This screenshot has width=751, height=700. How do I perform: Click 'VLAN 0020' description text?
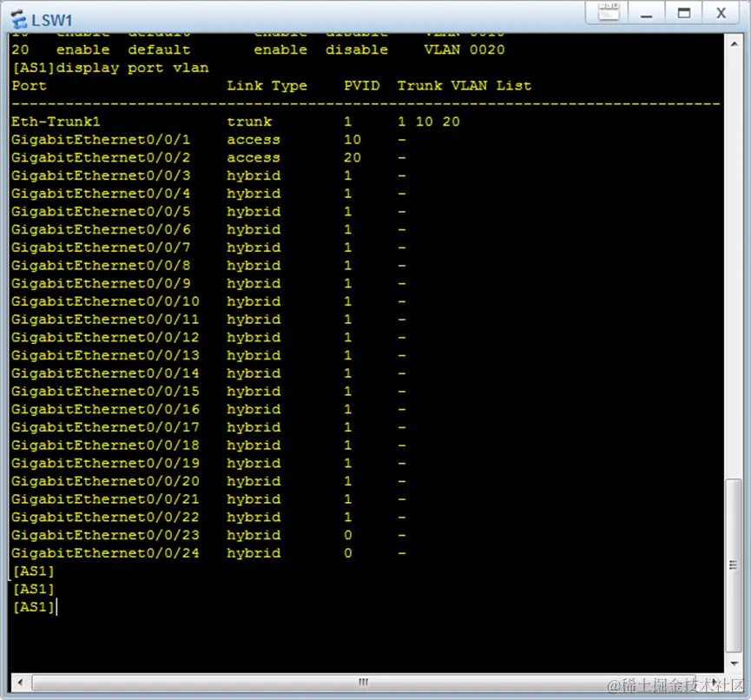point(464,50)
